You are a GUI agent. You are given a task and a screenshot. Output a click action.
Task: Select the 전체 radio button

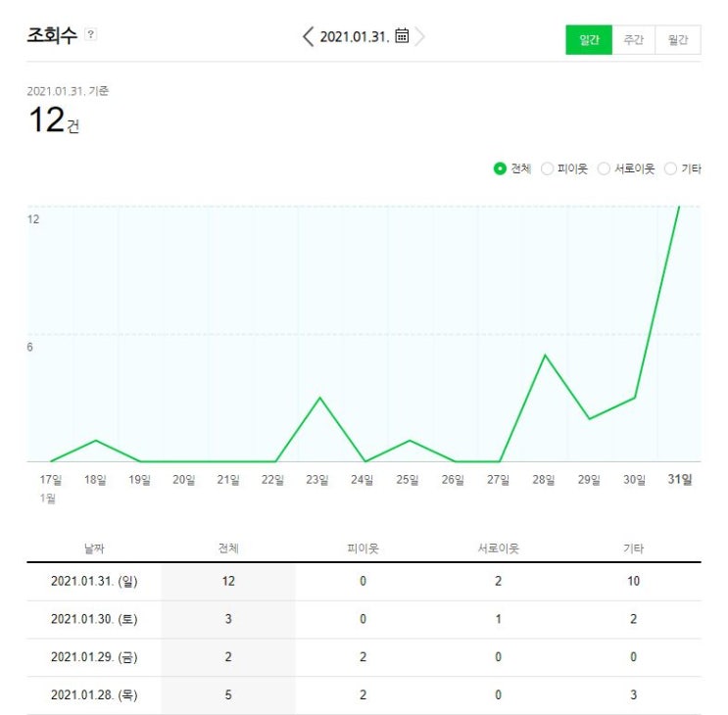point(500,168)
